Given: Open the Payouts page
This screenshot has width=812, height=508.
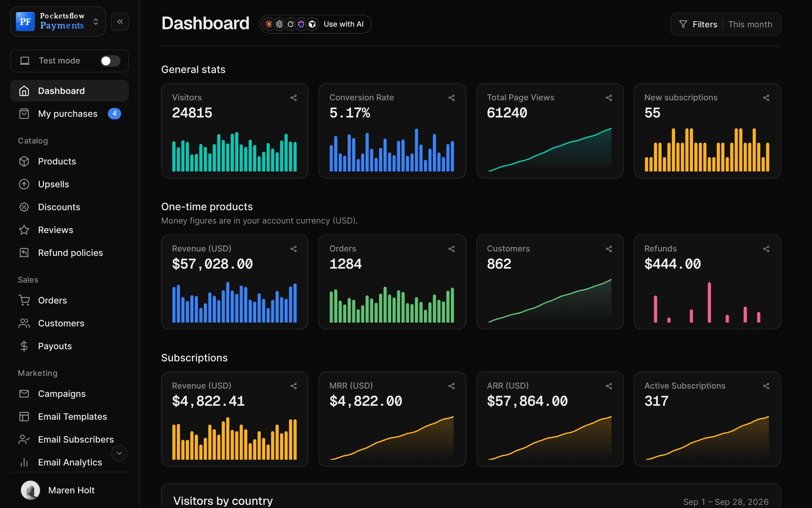Looking at the screenshot, I should coord(69,346).
